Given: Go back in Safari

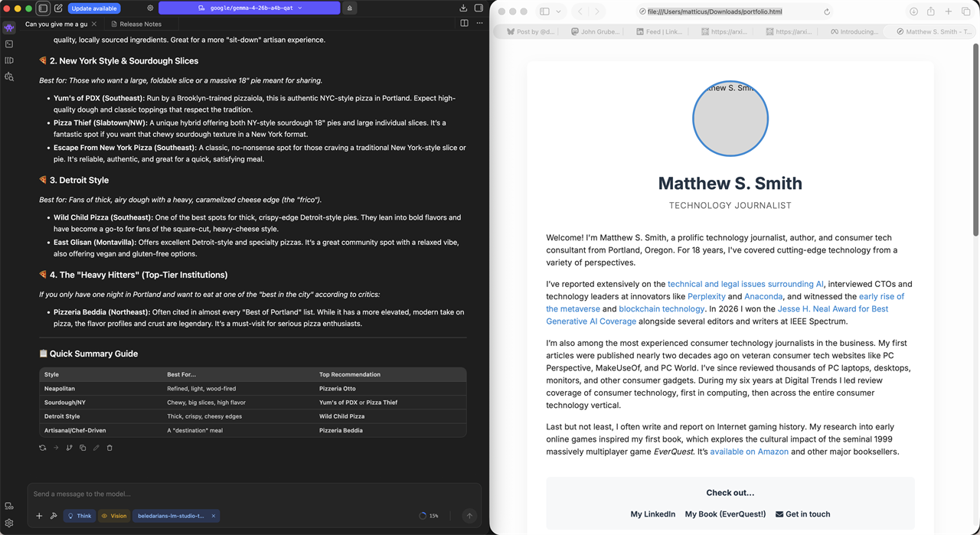Looking at the screenshot, I should click(580, 11).
